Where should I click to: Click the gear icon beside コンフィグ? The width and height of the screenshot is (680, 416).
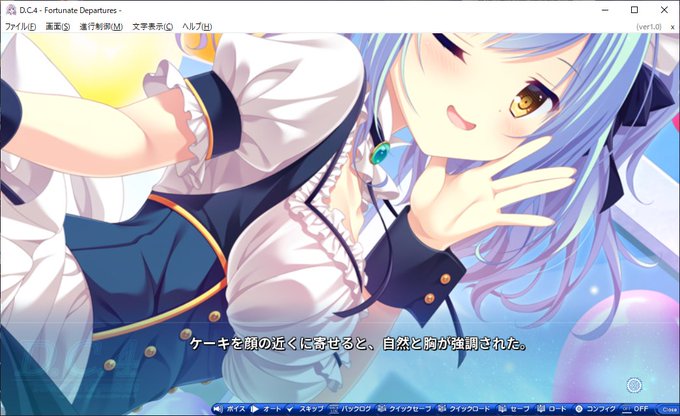[579, 409]
